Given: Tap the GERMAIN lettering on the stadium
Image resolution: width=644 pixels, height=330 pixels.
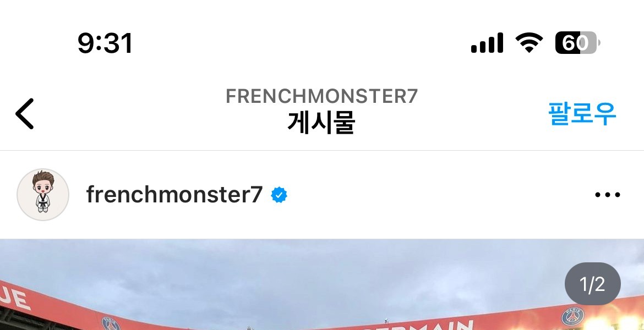Looking at the screenshot, I should (x=415, y=326).
